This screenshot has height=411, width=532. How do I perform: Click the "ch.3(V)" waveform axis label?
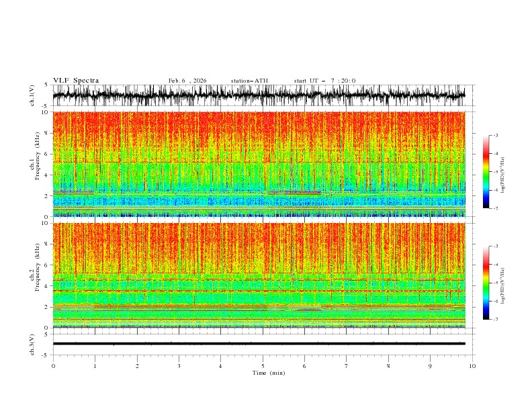[x=32, y=345]
